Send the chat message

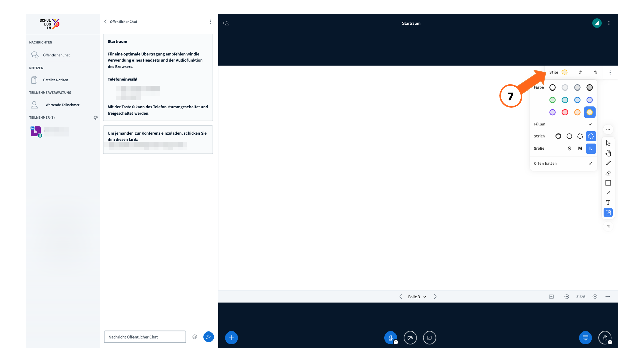tap(209, 337)
